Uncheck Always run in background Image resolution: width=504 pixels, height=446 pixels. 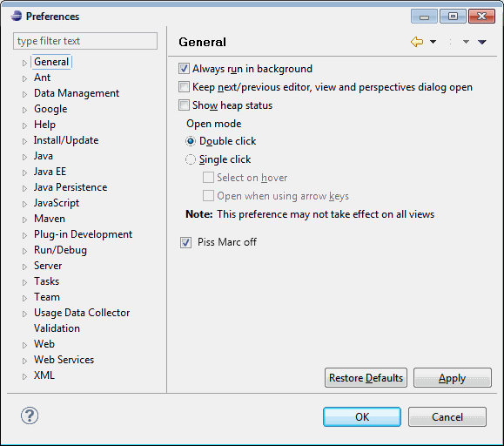(184, 69)
